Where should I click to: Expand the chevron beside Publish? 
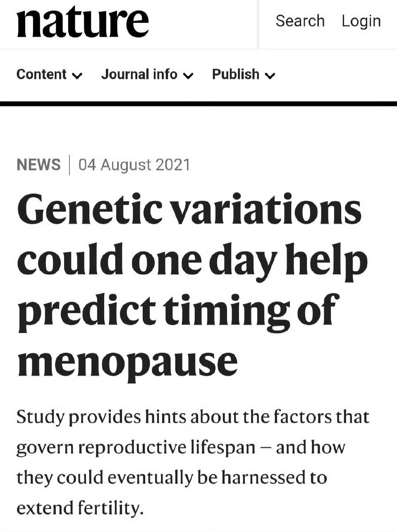pos(270,76)
